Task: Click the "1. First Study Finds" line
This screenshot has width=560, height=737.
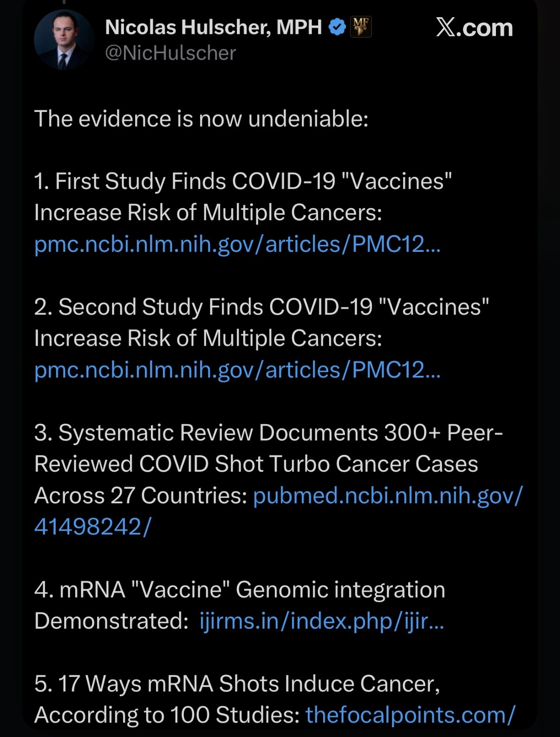Action: [243, 181]
